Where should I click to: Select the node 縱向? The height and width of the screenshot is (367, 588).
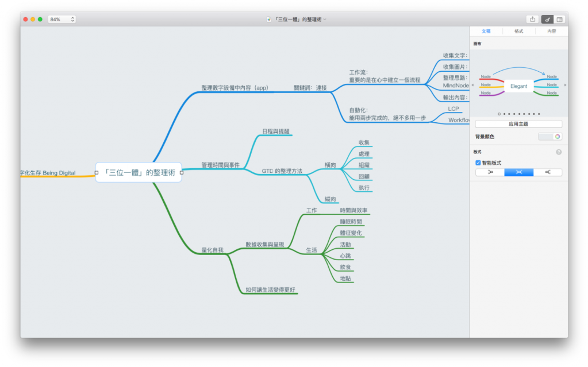(x=330, y=199)
